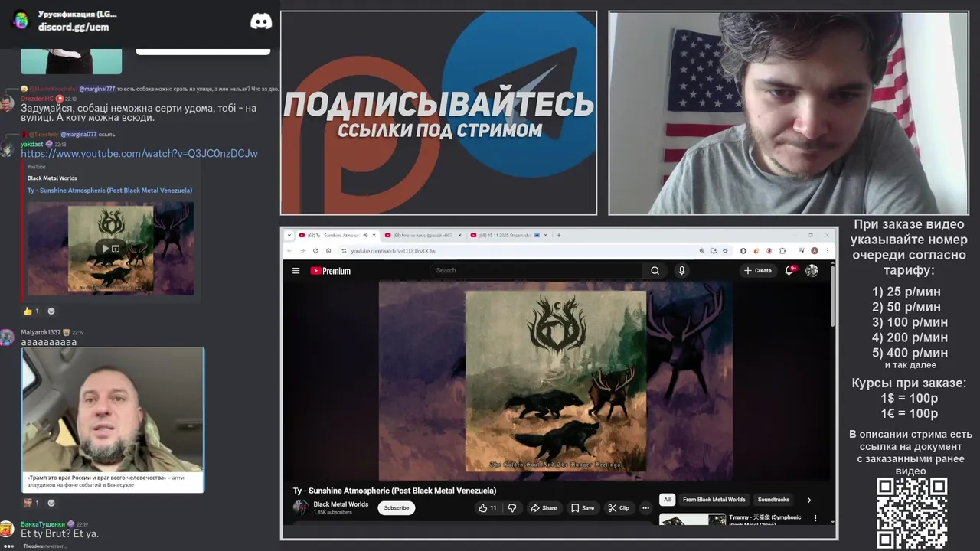
Task: Open a new browser tab with plus
Action: click(559, 235)
